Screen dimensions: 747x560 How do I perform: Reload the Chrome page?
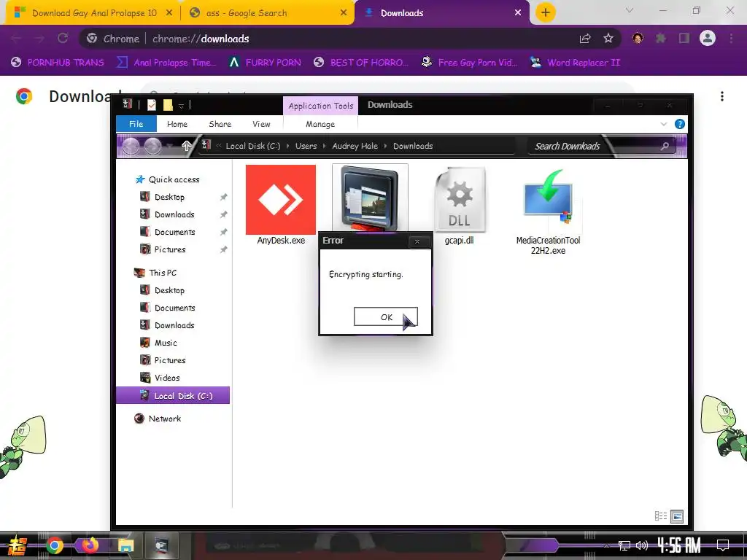[x=63, y=38]
